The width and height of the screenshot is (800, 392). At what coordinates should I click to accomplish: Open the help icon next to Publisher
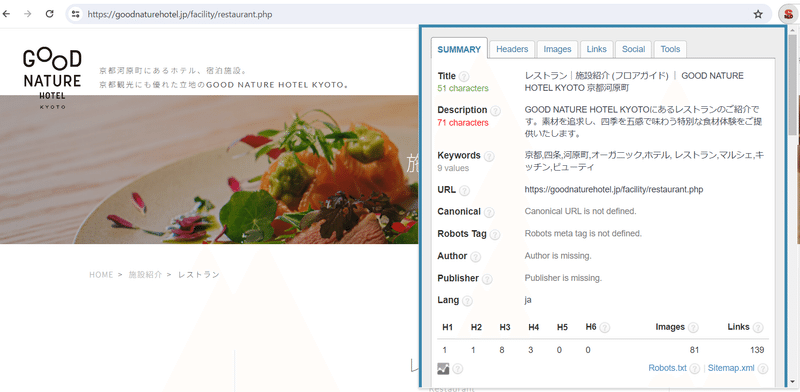point(487,279)
